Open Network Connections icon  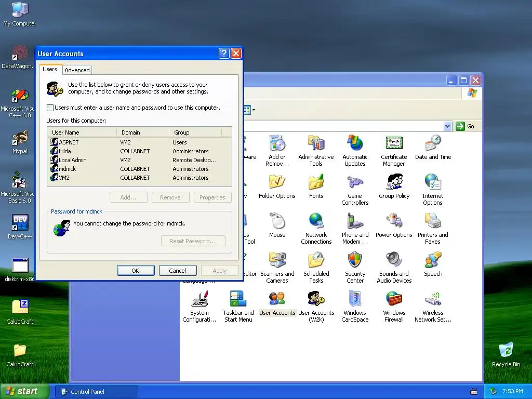click(316, 229)
